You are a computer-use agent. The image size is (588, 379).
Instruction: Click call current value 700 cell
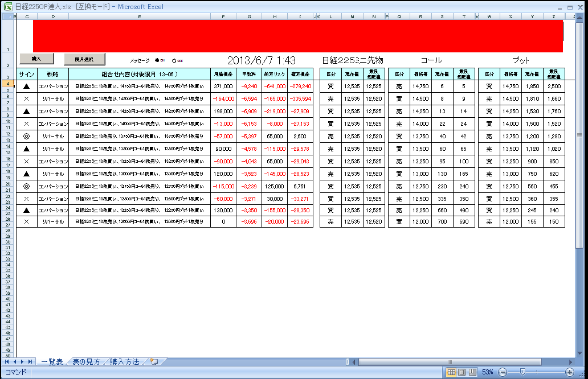(x=442, y=222)
